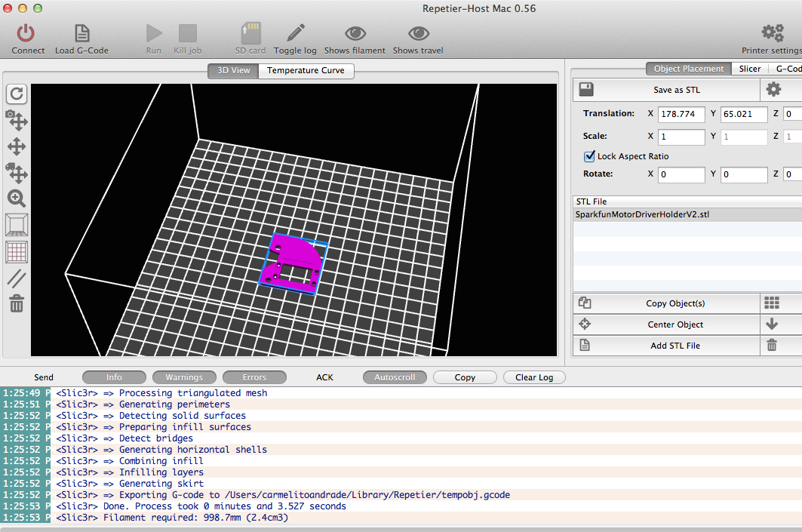Viewport: 802px width, 532px height.
Task: Toggle the Autoscroll log option
Action: click(x=395, y=377)
